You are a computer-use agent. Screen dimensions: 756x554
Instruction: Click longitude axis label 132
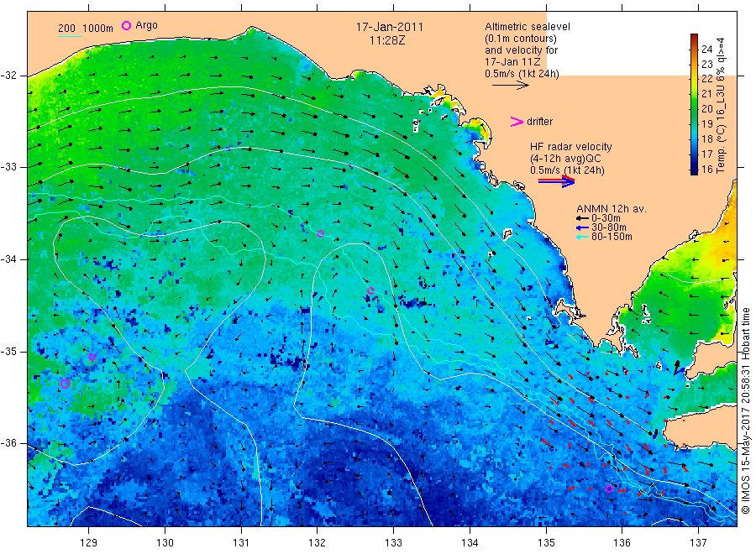pyautogui.click(x=318, y=543)
